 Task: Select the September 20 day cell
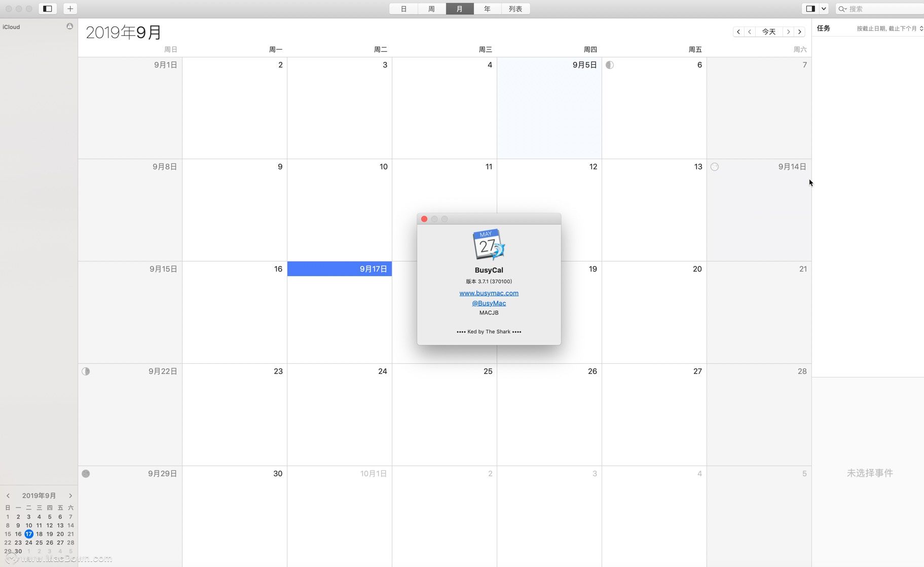[654, 312]
